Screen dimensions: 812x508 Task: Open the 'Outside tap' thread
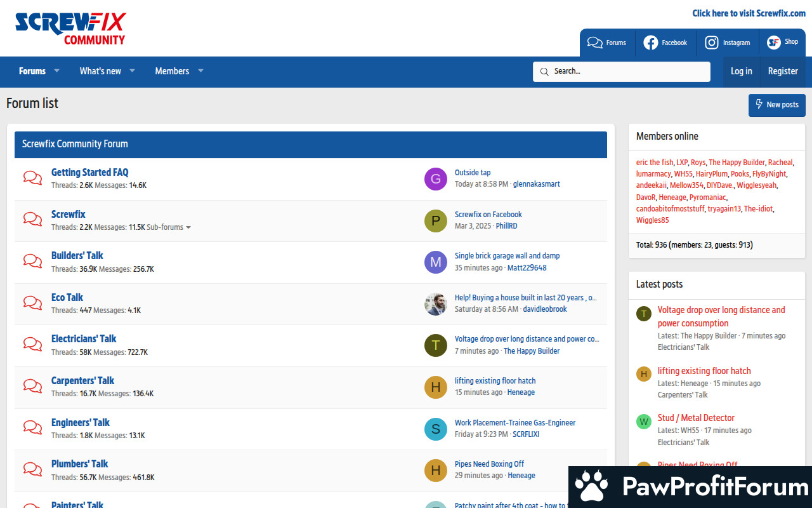[x=473, y=173]
